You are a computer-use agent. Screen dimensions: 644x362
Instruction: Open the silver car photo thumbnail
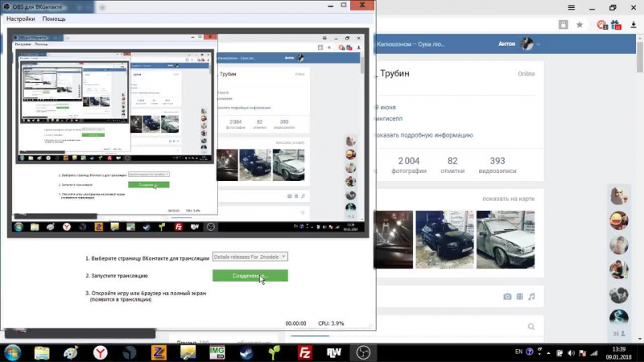coord(506,240)
